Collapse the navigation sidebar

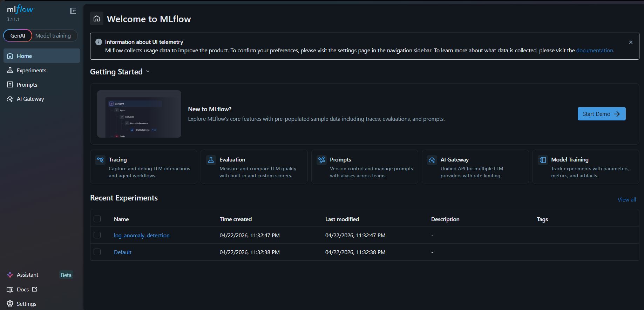pyautogui.click(x=73, y=11)
